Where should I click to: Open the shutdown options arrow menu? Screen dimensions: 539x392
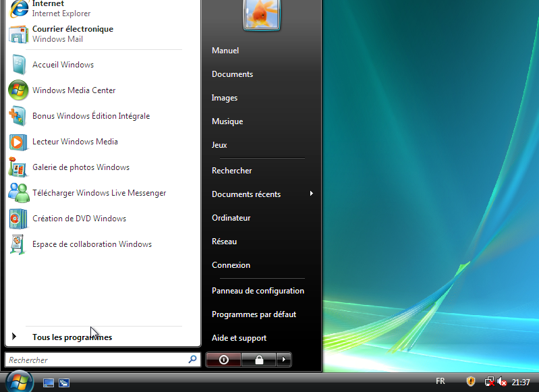285,360
